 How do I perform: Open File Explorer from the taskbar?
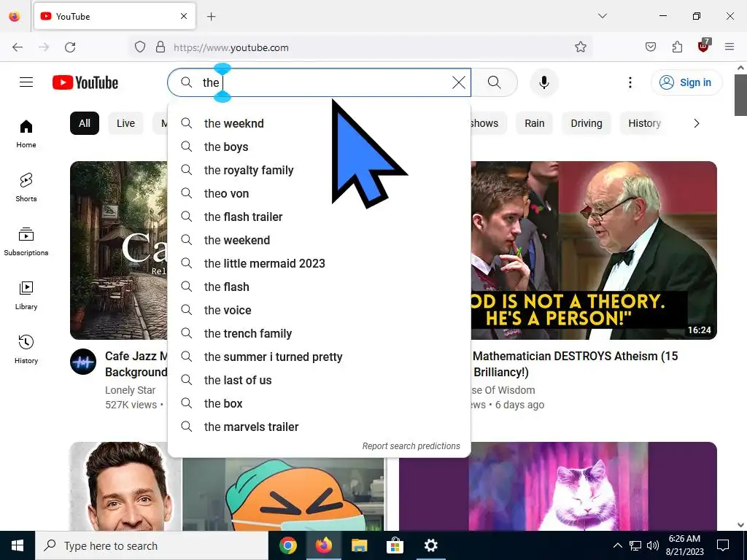(359, 545)
